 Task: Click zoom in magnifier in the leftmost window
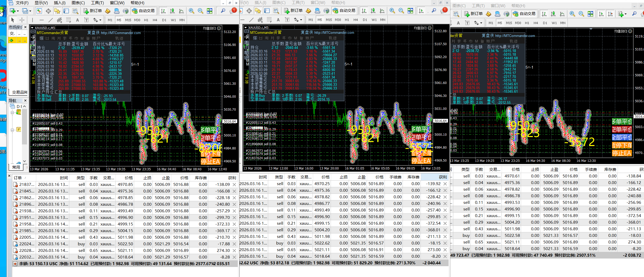(x=191, y=11)
